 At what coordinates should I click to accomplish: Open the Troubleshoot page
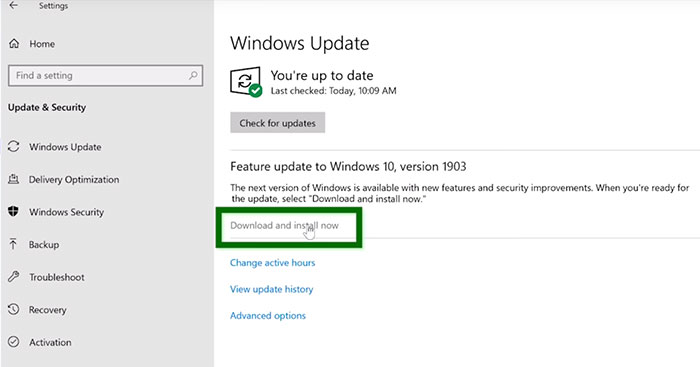[x=57, y=277]
